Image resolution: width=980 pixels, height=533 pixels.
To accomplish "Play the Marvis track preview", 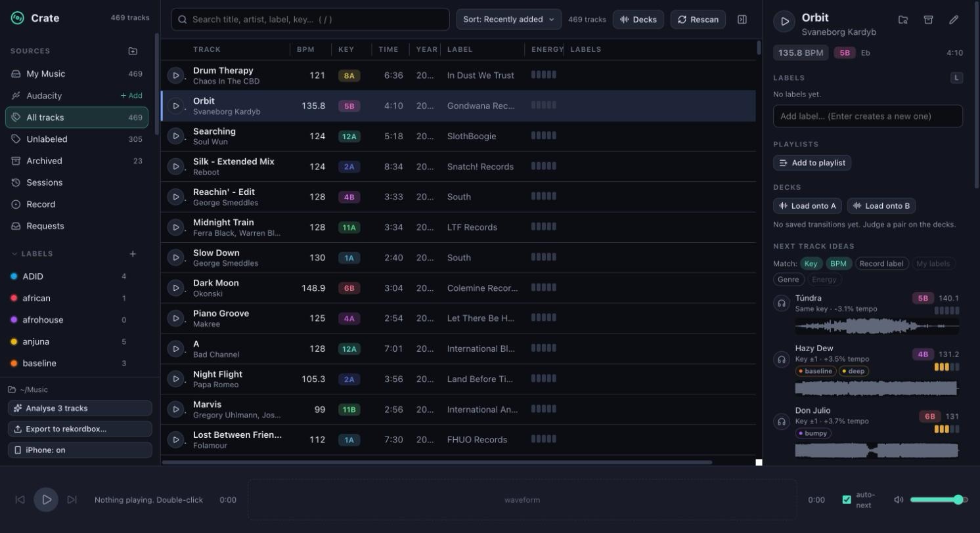I will coord(175,410).
